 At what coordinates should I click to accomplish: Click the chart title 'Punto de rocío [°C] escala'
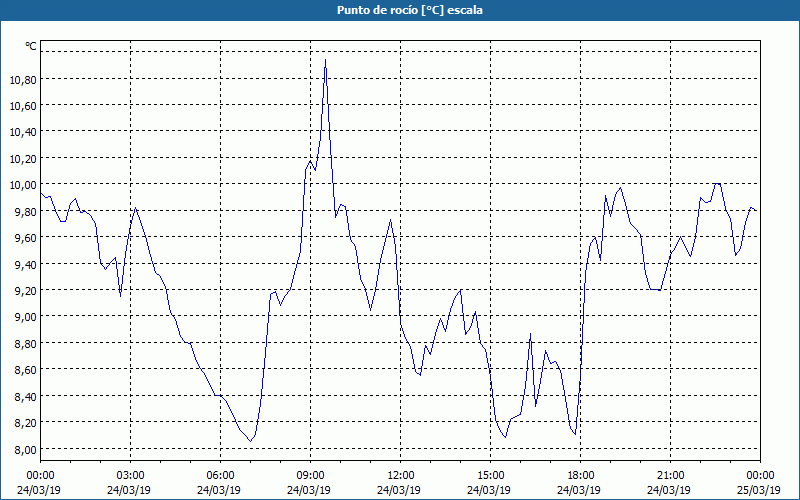point(410,10)
